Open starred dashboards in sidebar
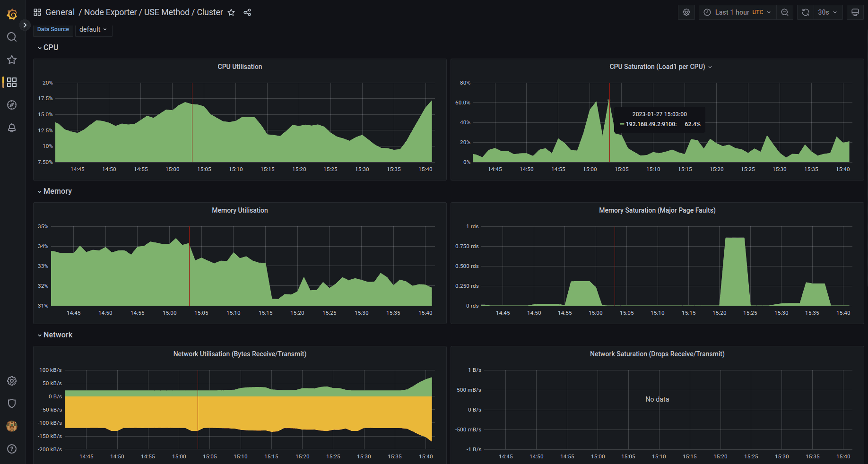 point(12,60)
